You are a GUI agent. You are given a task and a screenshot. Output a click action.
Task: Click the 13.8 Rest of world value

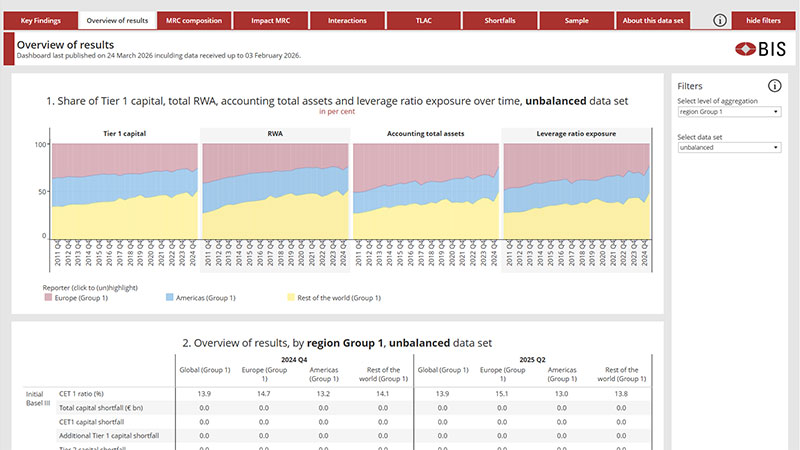click(621, 394)
